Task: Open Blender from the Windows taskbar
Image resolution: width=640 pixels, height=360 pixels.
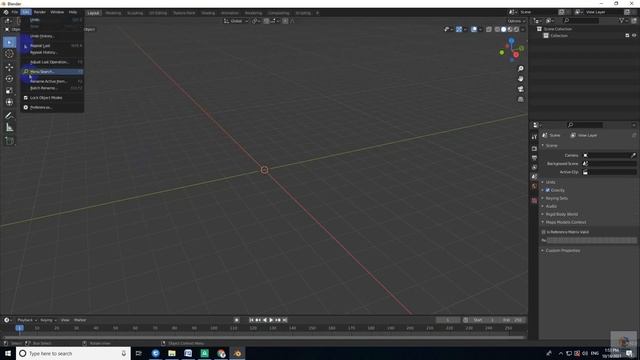Action: (x=237, y=353)
